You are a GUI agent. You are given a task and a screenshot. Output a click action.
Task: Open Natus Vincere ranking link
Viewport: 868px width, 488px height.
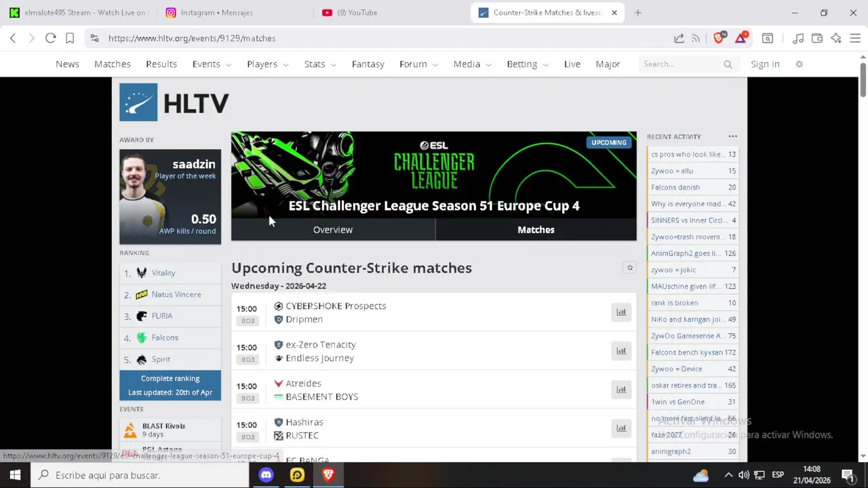click(176, 294)
